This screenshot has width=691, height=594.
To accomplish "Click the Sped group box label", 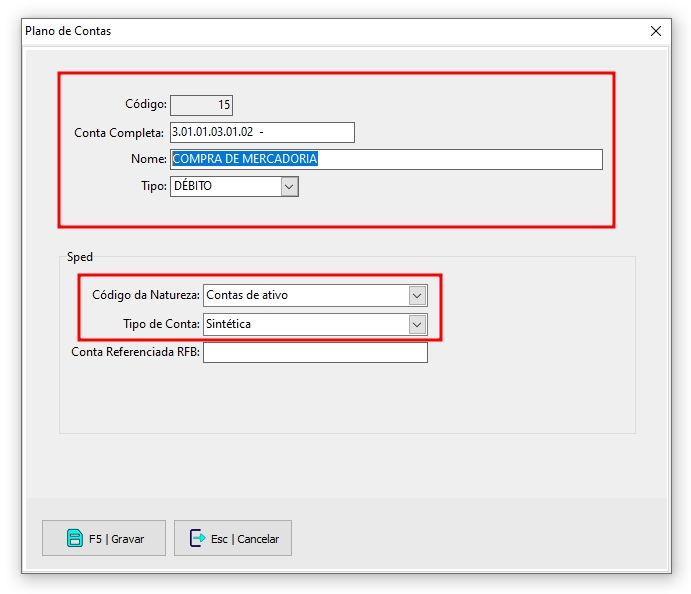I will 80,257.
